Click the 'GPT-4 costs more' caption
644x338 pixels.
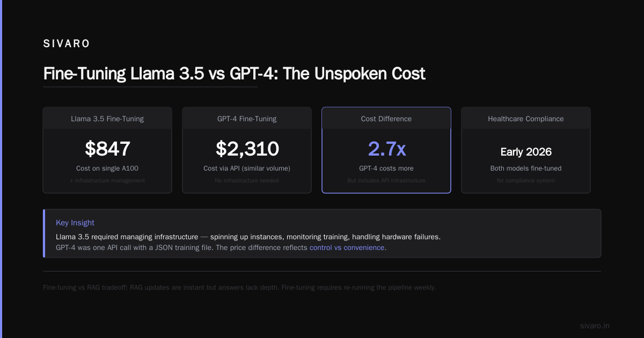tap(386, 168)
